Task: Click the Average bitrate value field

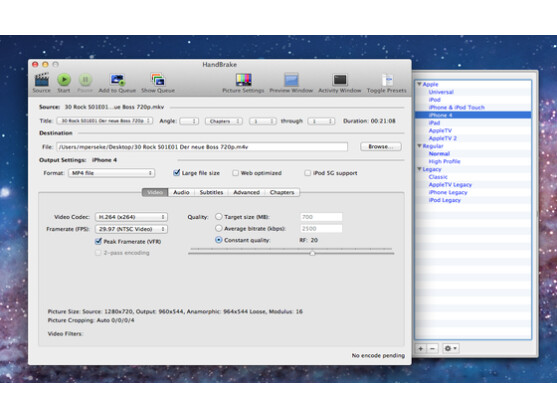Action: click(321, 228)
